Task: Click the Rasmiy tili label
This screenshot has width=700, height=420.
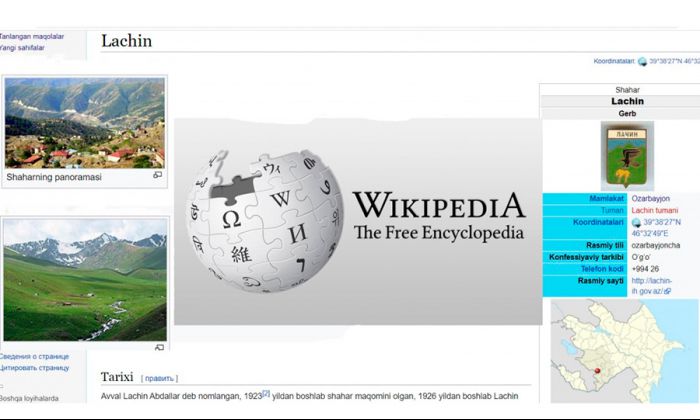Action: (605, 245)
